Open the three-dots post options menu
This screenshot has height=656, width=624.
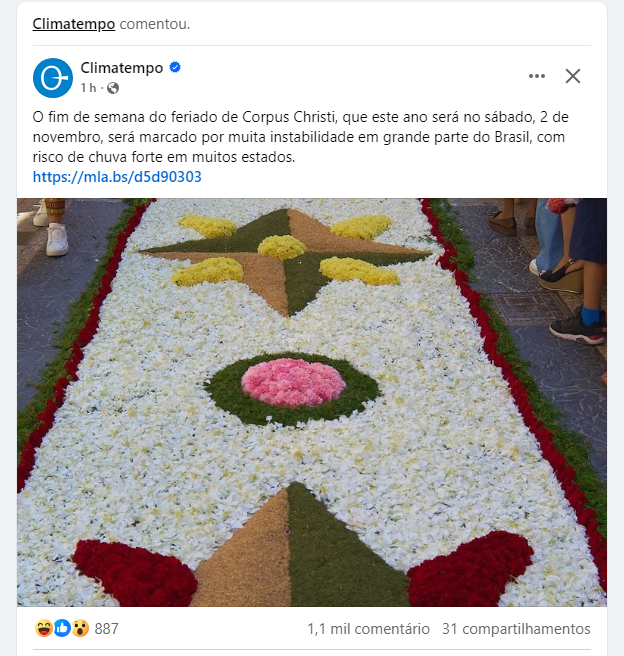coord(537,76)
